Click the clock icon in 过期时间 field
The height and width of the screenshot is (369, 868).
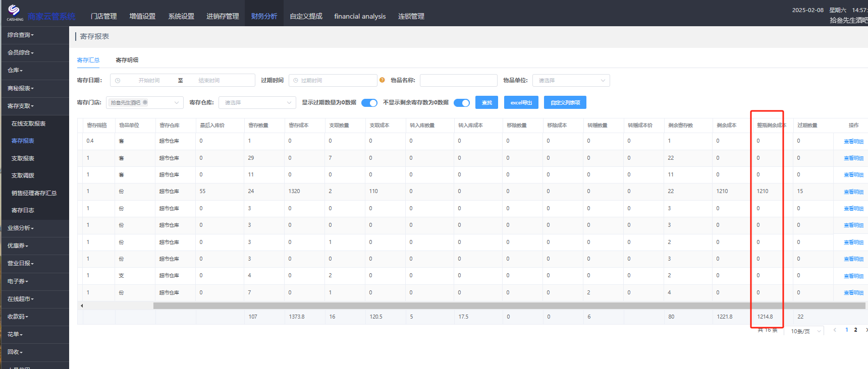(296, 81)
